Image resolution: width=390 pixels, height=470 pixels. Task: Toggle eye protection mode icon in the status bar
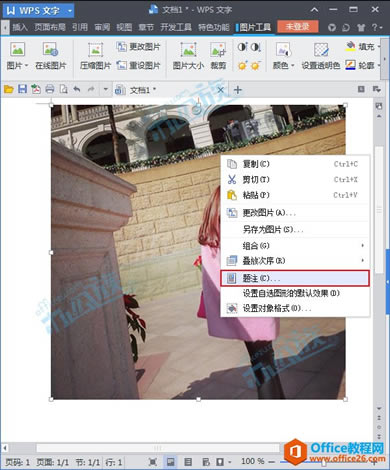[x=220, y=462]
